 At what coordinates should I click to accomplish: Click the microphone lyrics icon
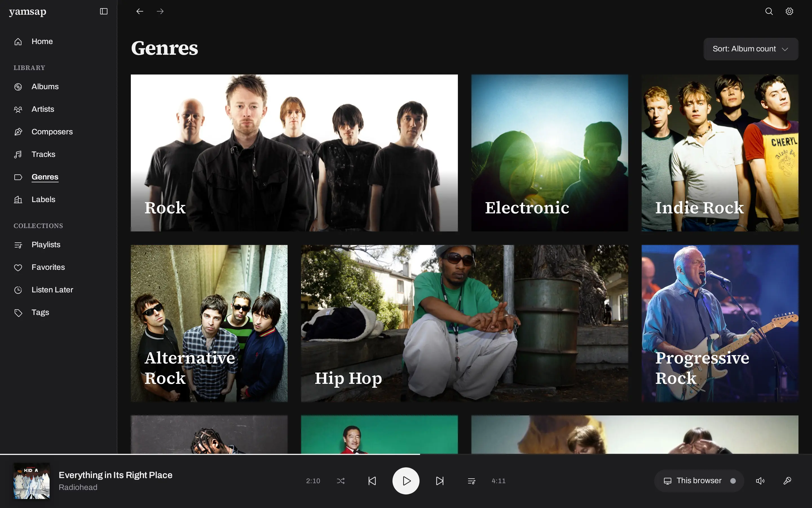coord(787,481)
